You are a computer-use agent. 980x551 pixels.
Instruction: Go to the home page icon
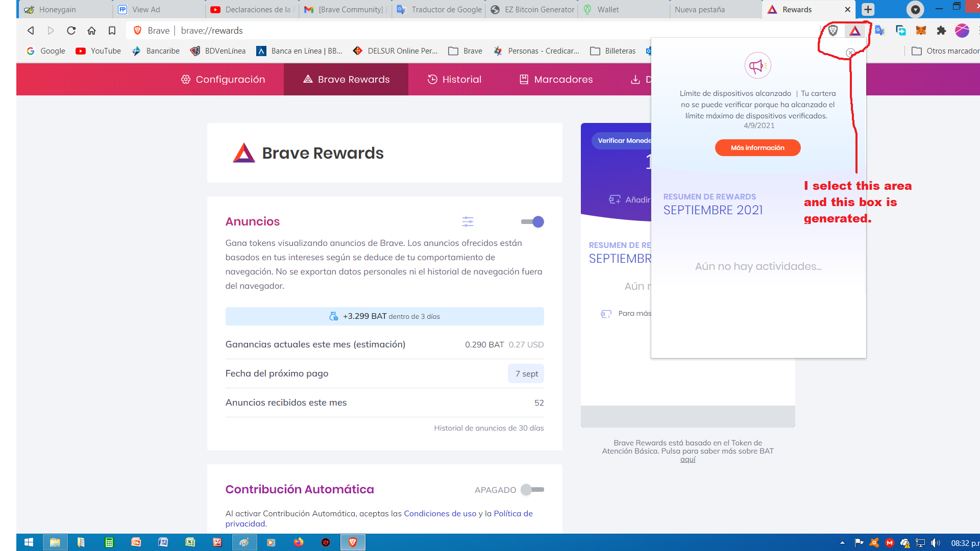91,31
